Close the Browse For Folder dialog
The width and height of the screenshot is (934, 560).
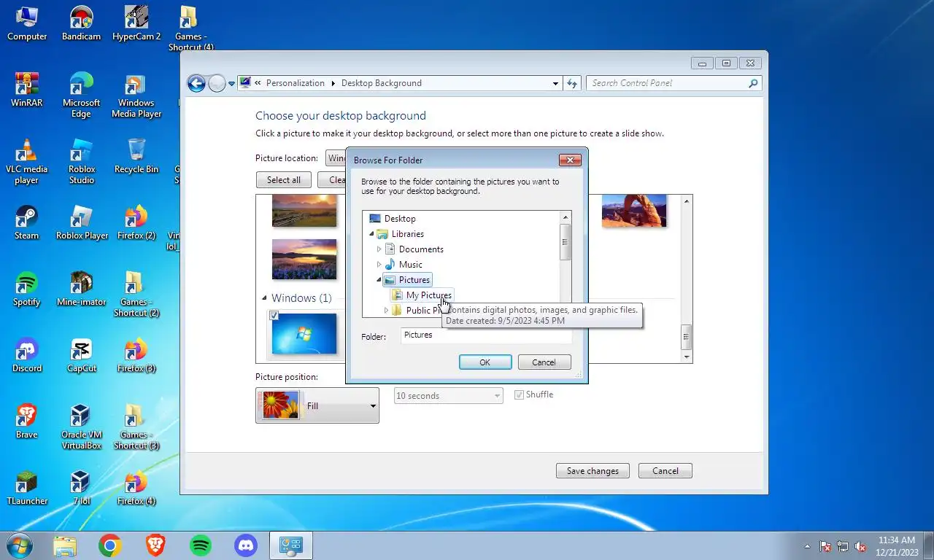pyautogui.click(x=570, y=160)
